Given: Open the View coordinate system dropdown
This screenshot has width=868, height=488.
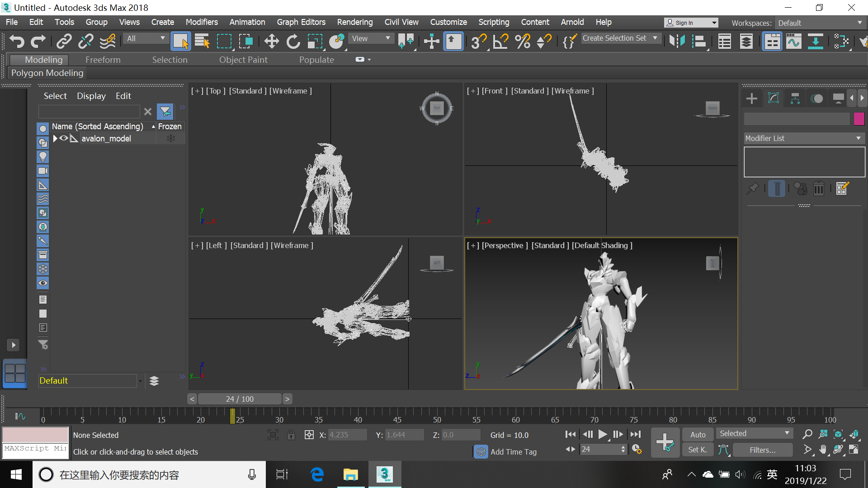Looking at the screenshot, I should pos(371,38).
